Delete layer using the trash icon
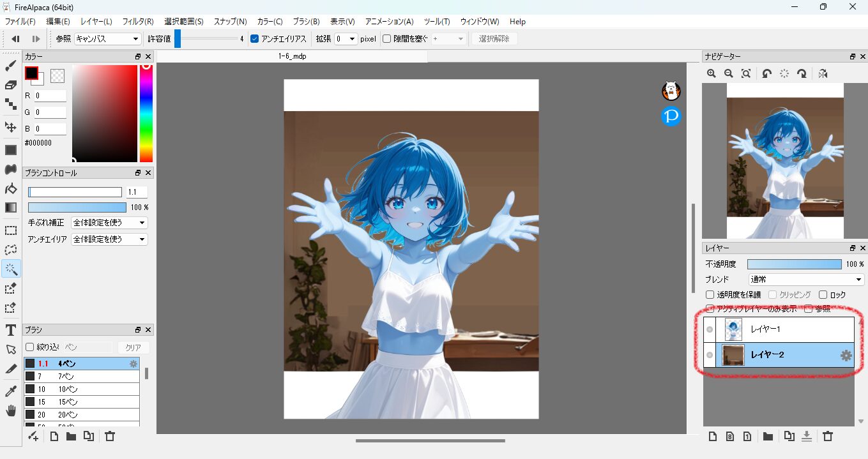The height and width of the screenshot is (459, 868). (x=828, y=437)
